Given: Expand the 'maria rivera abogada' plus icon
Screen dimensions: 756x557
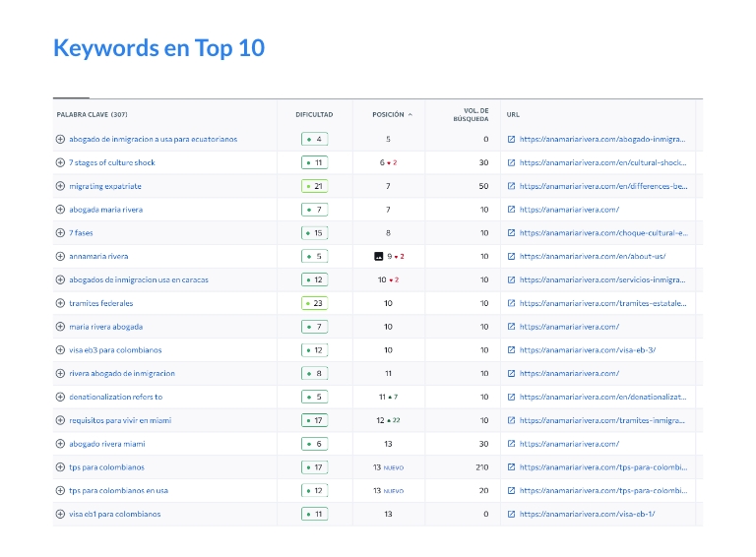Looking at the screenshot, I should [x=60, y=327].
